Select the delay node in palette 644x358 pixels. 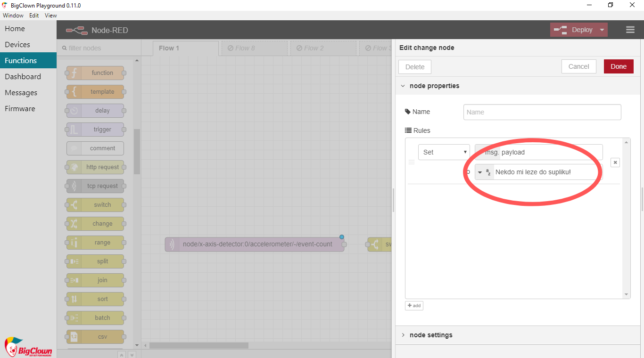tap(95, 111)
